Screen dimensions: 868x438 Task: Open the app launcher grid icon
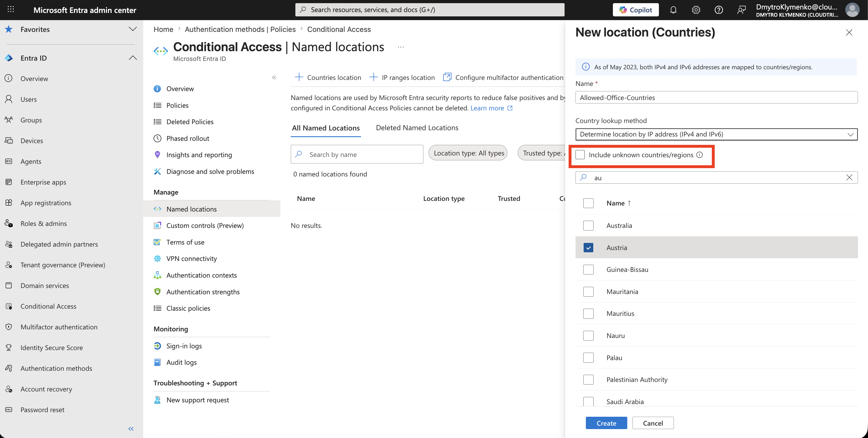tap(11, 9)
